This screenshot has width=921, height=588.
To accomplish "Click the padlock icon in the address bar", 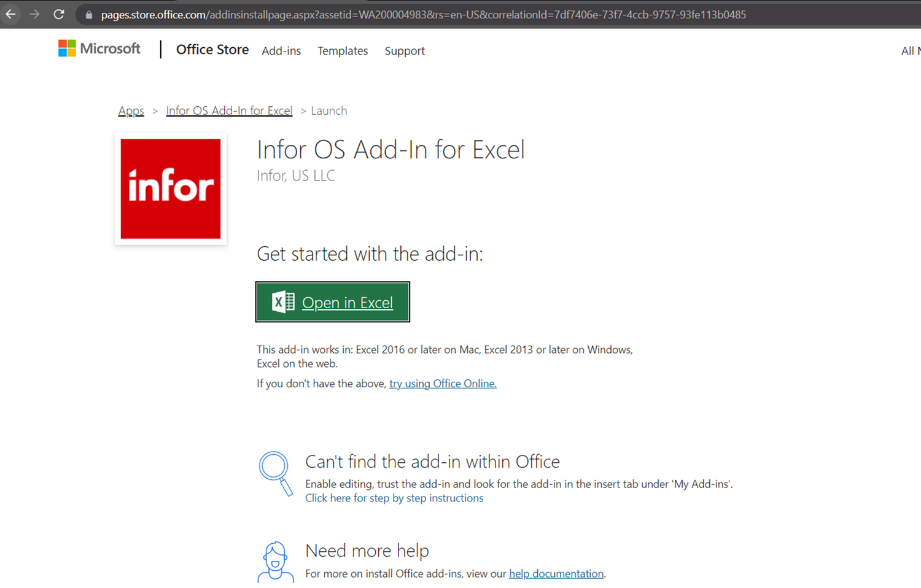I will tap(88, 14).
